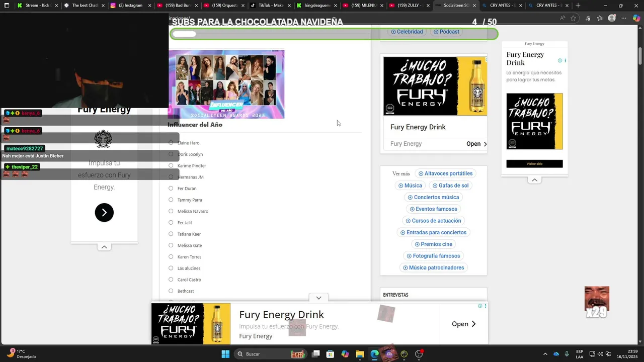Open the Altavoces portátiles link
The image size is (644, 362).
click(445, 173)
